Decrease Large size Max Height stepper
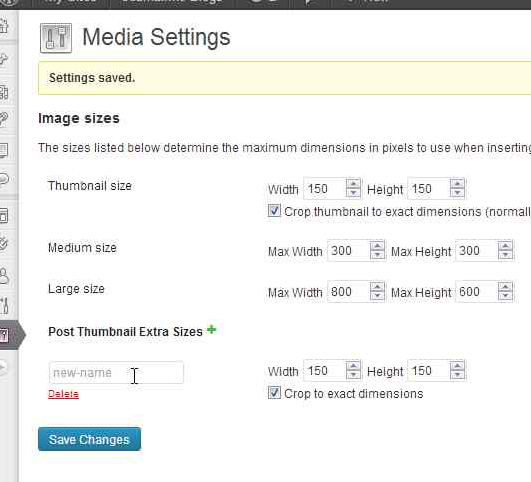Image resolution: width=531 pixels, height=482 pixels. pyautogui.click(x=505, y=296)
